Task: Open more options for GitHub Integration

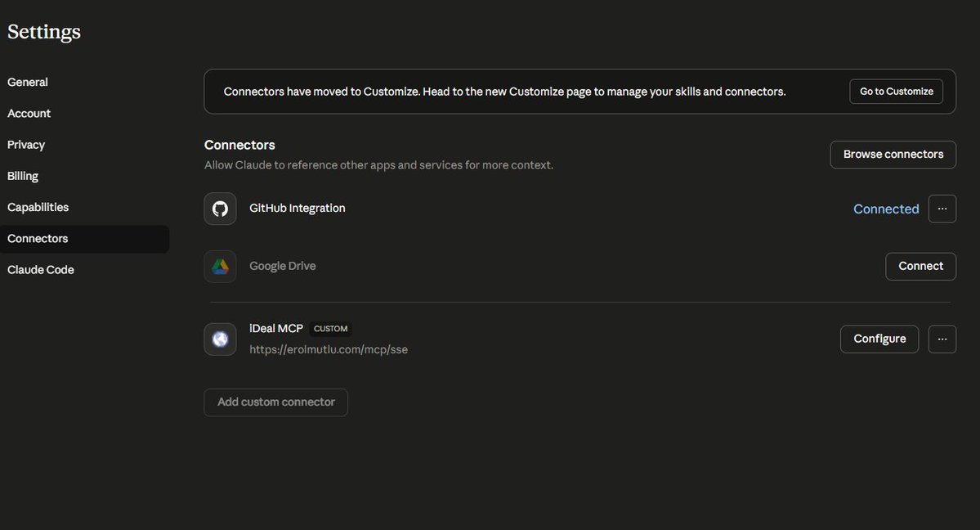Action: point(942,209)
